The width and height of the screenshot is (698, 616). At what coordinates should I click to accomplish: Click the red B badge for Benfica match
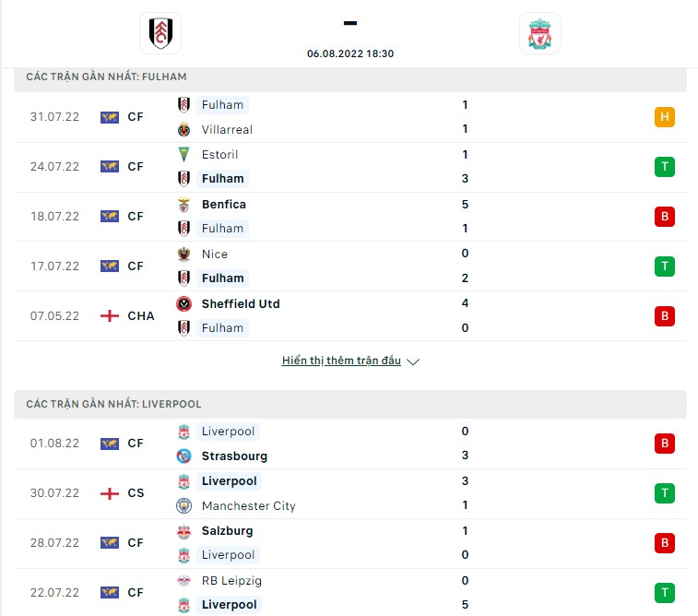point(665,217)
